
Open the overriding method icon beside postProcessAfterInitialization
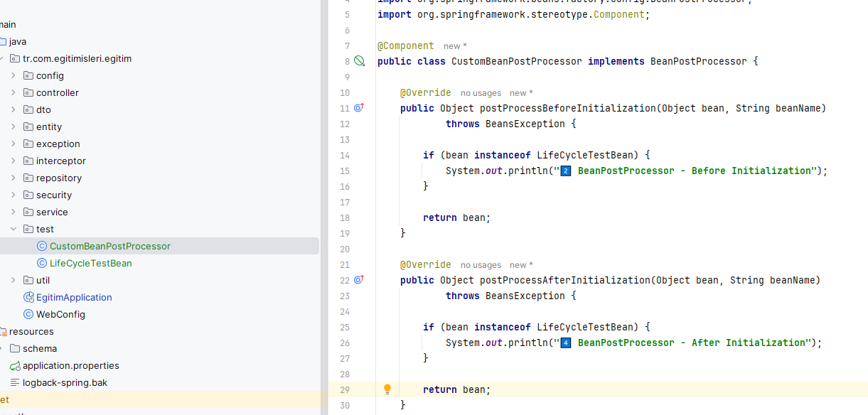tap(359, 280)
